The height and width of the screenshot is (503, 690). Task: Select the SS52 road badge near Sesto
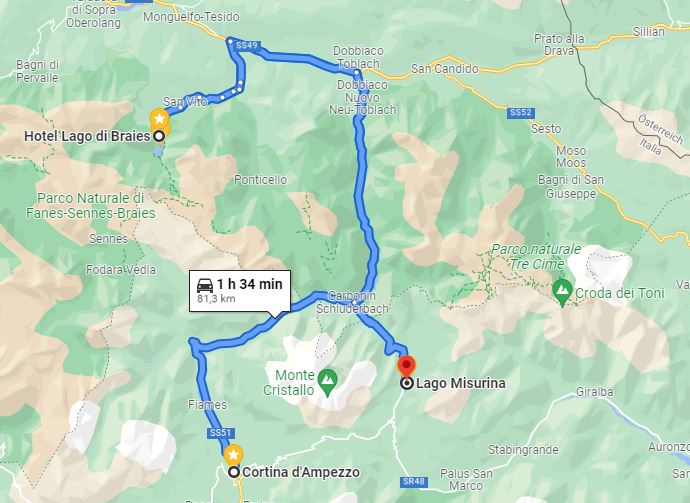[x=520, y=113]
